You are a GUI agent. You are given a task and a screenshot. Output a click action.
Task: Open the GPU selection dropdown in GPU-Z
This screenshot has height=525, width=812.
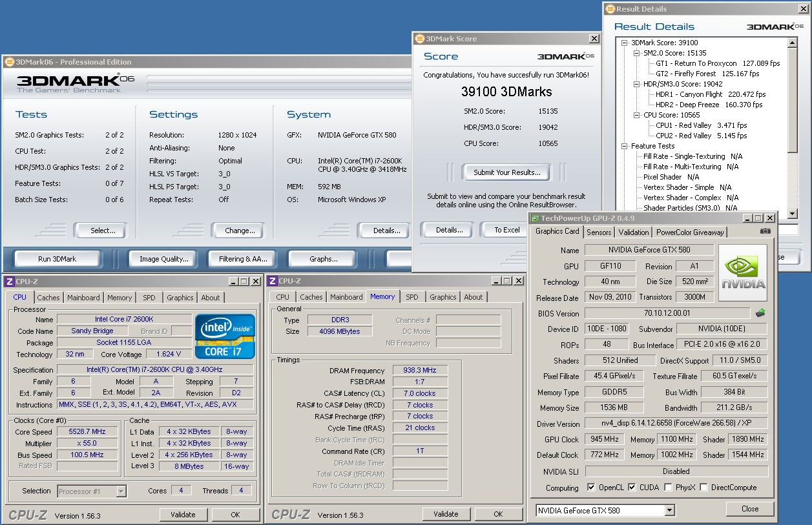[x=669, y=510]
